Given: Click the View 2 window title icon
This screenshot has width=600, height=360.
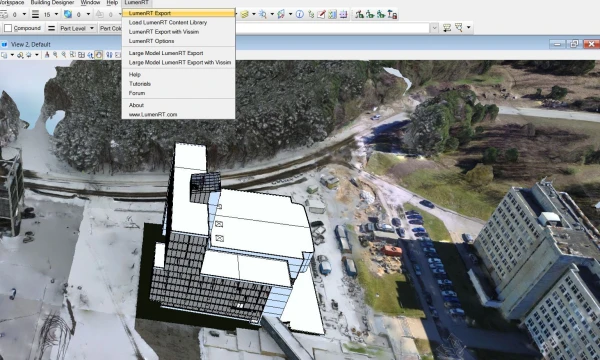Looking at the screenshot, I should coord(4,44).
